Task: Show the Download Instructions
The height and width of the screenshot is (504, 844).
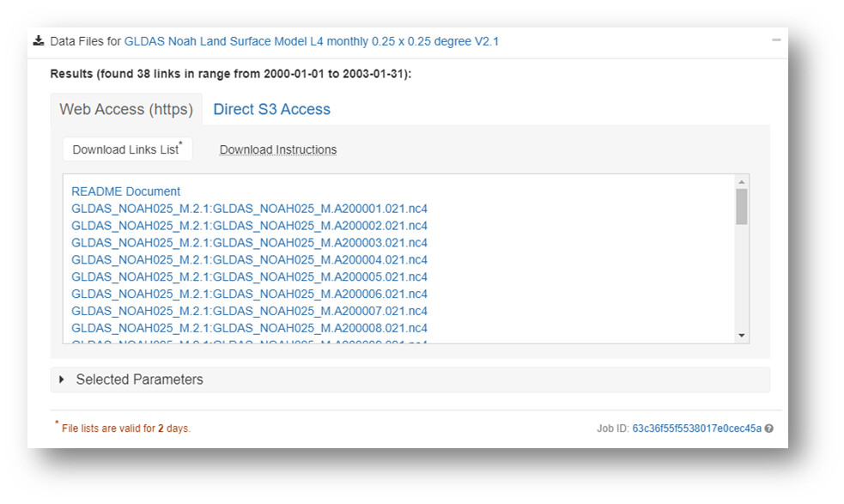Action: click(278, 149)
